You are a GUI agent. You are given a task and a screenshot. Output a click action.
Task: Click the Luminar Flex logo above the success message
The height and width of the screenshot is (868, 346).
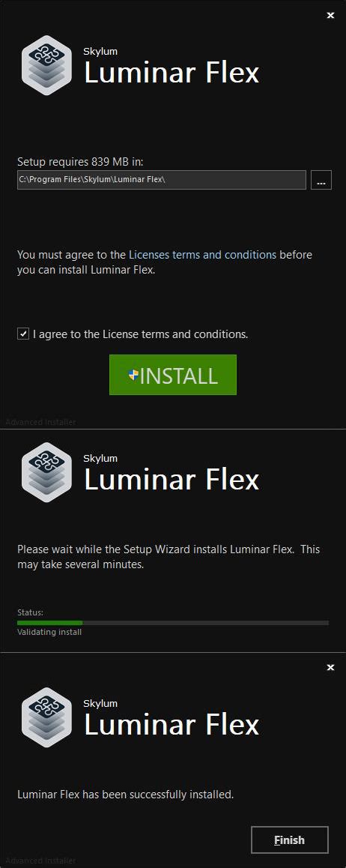coord(46,717)
